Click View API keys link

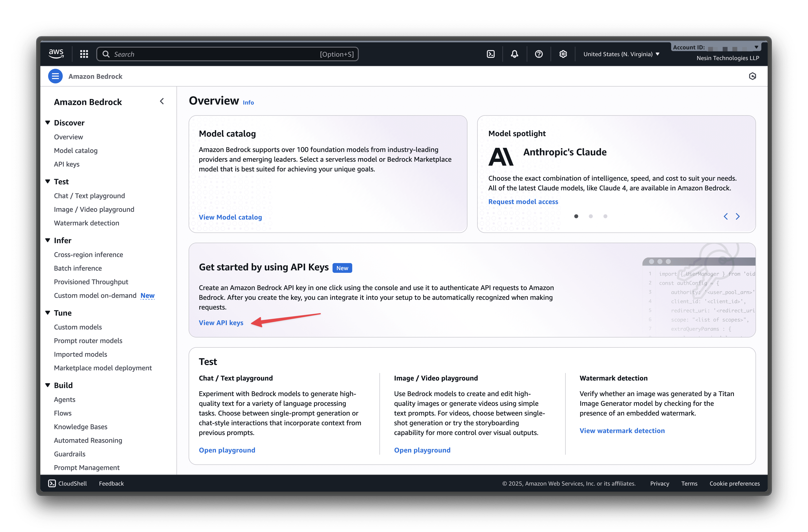tap(221, 322)
